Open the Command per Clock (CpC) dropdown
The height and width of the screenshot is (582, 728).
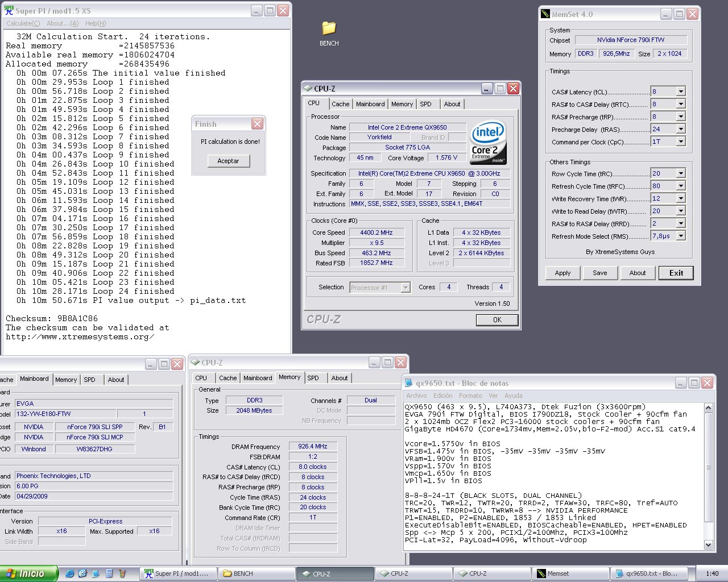[681, 142]
